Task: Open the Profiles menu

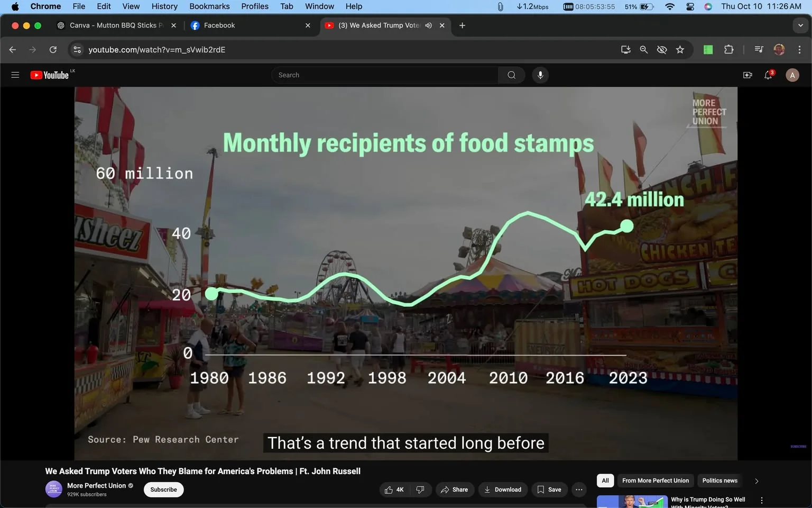Action: tap(255, 6)
